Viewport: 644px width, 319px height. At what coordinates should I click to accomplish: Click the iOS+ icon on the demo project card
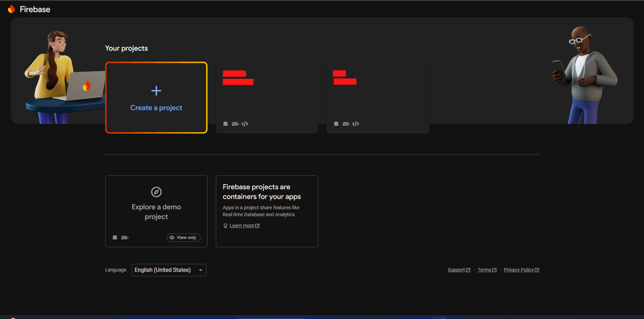point(125,238)
